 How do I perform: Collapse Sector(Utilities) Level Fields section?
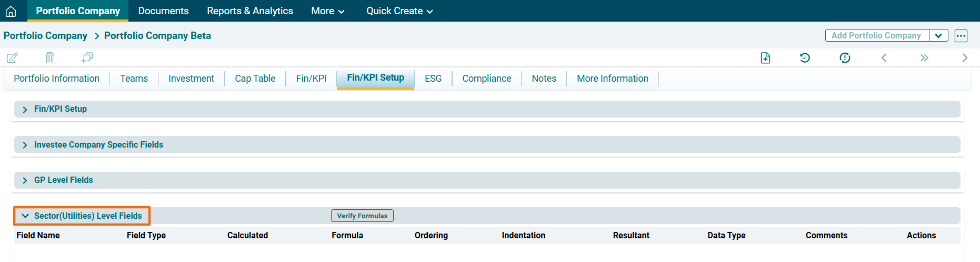[x=25, y=216]
